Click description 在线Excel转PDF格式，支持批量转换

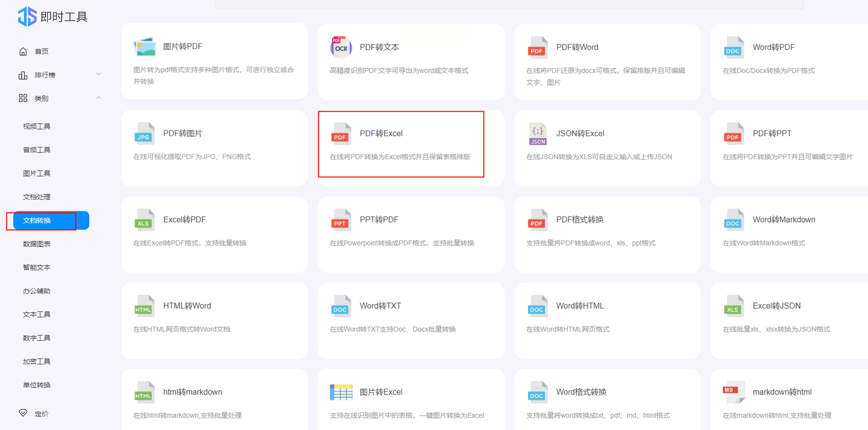click(x=190, y=243)
